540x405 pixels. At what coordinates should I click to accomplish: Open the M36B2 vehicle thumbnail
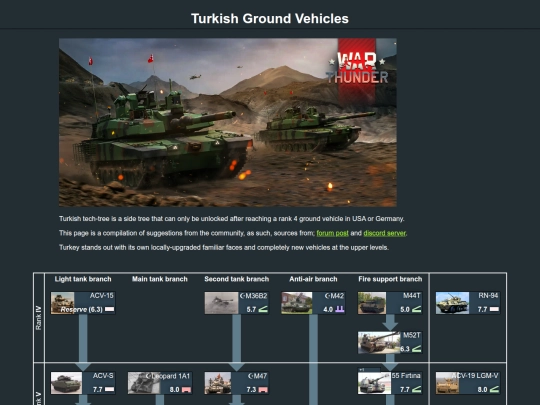(221, 303)
